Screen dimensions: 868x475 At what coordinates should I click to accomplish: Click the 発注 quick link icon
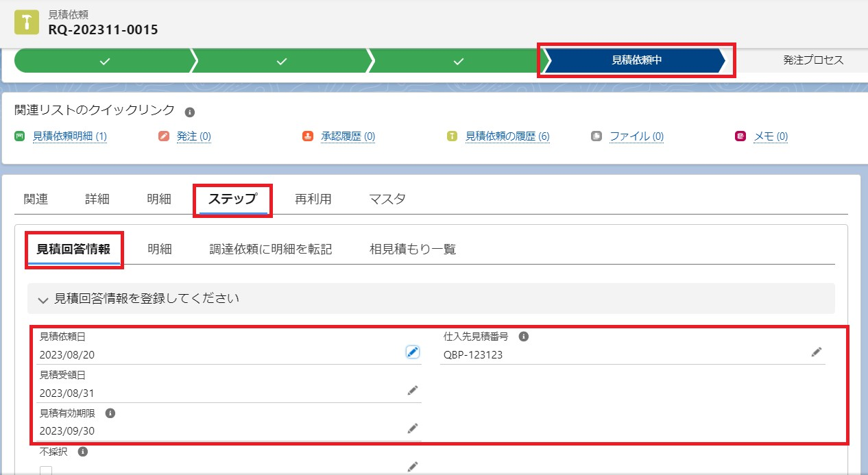[x=163, y=136]
